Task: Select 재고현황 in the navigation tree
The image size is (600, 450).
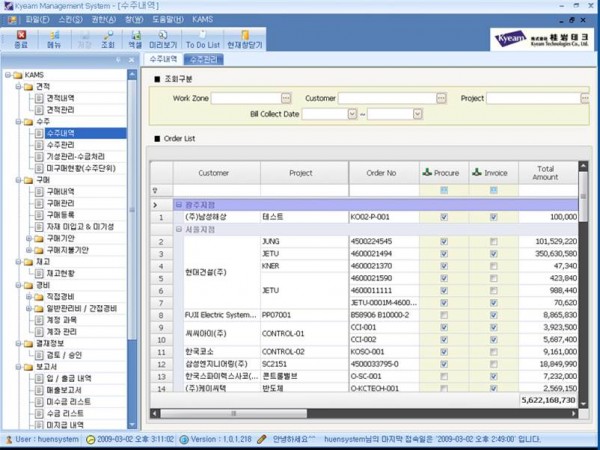Action: click(61, 273)
